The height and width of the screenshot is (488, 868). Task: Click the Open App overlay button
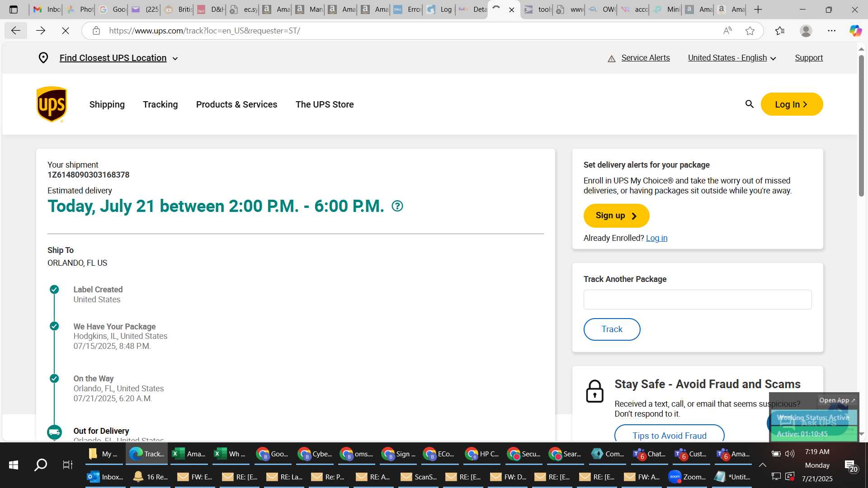pyautogui.click(x=837, y=400)
